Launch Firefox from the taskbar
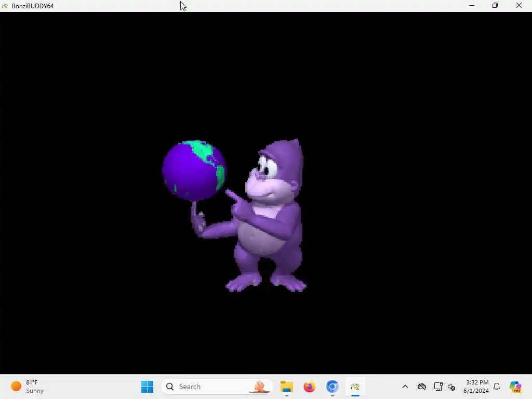Screen dimensions: 532x399 [x=310, y=387]
